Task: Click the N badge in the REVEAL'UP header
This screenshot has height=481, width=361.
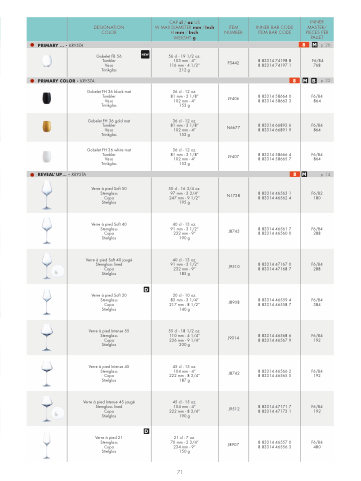Action: tap(304, 174)
